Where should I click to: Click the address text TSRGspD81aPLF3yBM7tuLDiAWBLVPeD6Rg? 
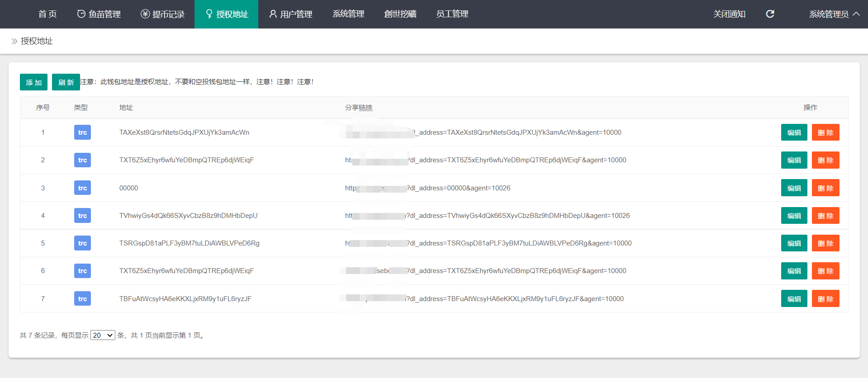click(189, 243)
